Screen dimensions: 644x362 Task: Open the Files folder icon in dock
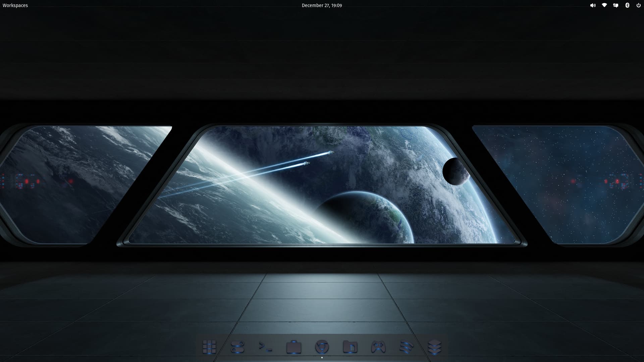[x=350, y=347]
